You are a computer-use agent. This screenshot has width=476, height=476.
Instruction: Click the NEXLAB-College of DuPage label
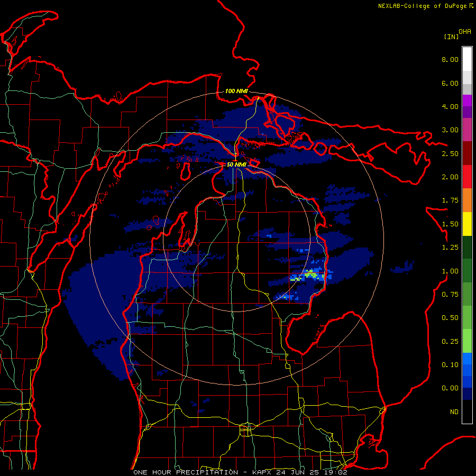click(x=423, y=6)
